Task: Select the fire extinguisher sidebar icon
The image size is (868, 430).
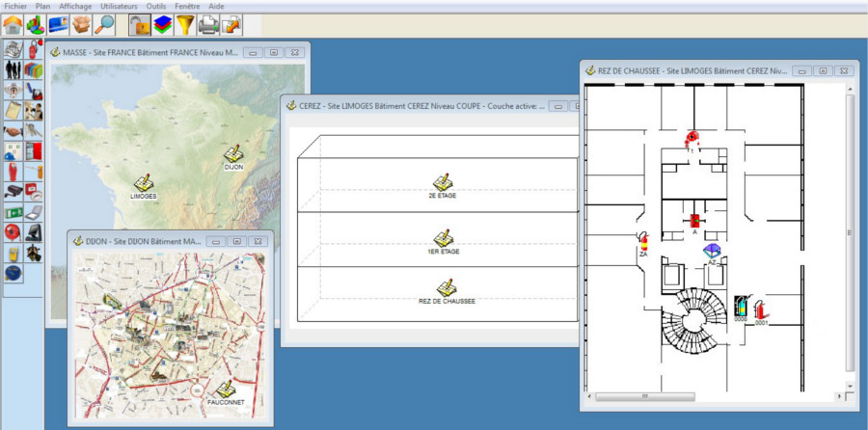Action: (x=34, y=50)
